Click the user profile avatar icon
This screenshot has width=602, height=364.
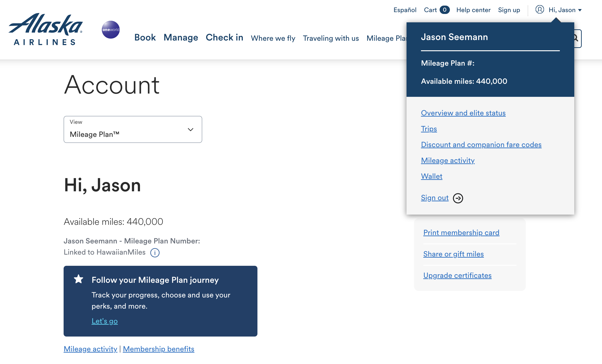click(x=540, y=10)
